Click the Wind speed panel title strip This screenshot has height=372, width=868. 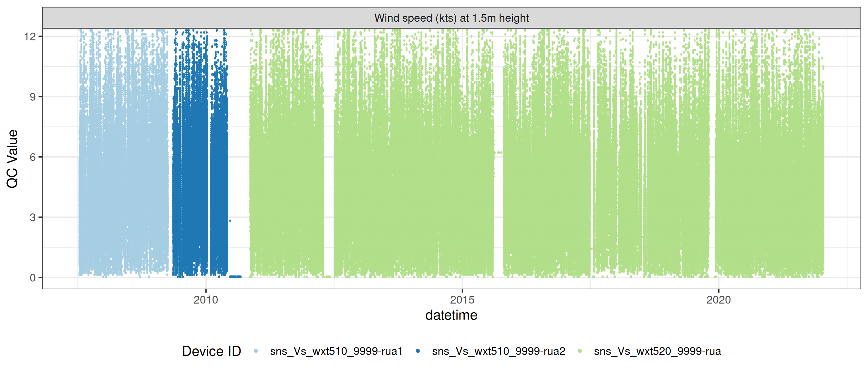[x=451, y=18]
